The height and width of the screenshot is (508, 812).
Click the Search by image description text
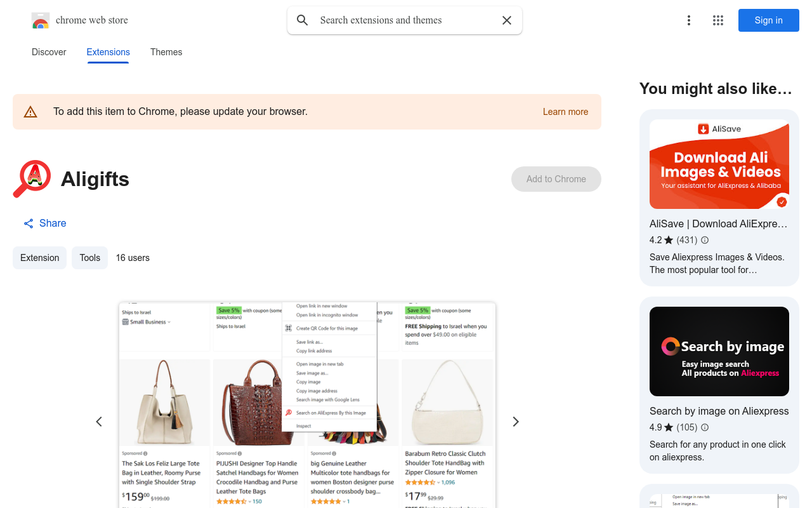(717, 451)
